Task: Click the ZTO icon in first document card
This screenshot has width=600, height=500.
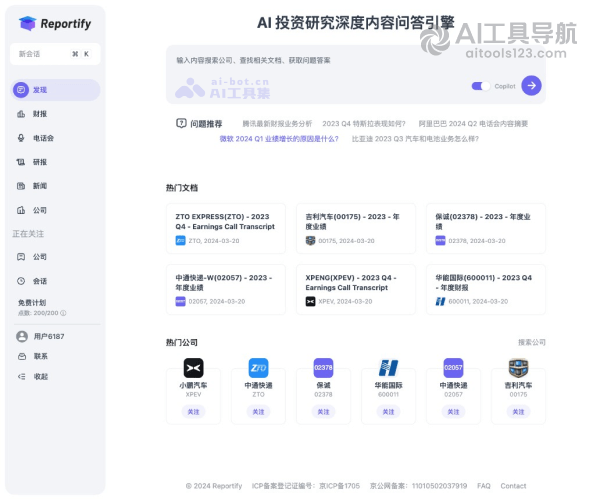Action: (x=181, y=241)
